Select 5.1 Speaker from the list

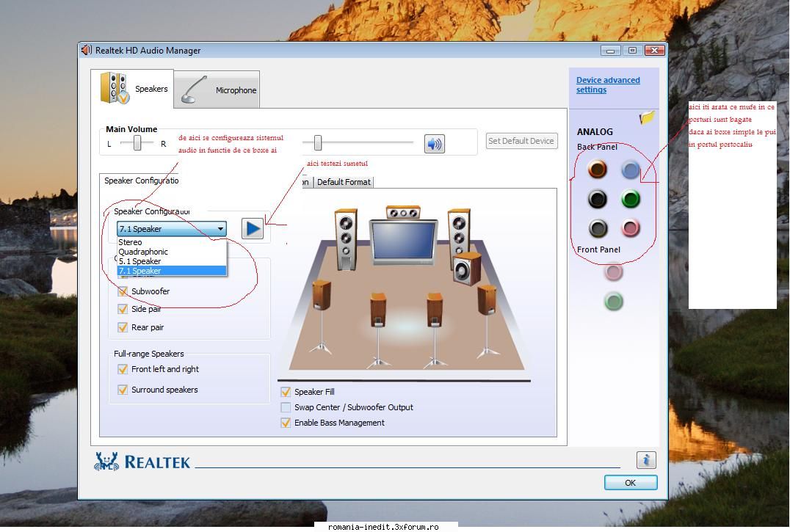(x=172, y=261)
